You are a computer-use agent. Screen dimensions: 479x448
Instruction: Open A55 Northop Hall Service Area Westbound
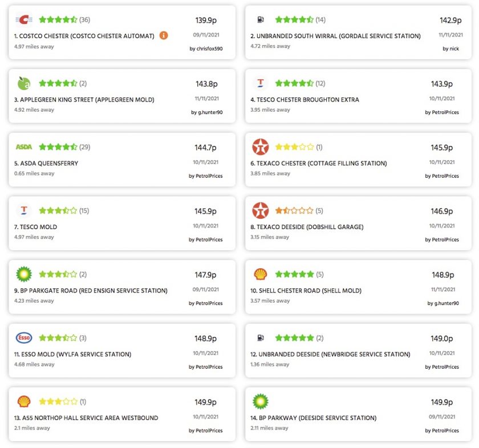point(86,418)
